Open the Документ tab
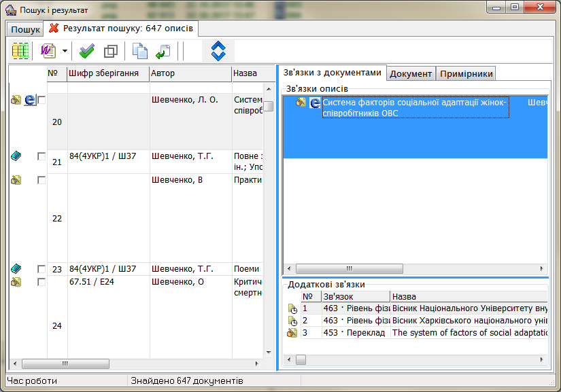 pyautogui.click(x=411, y=73)
